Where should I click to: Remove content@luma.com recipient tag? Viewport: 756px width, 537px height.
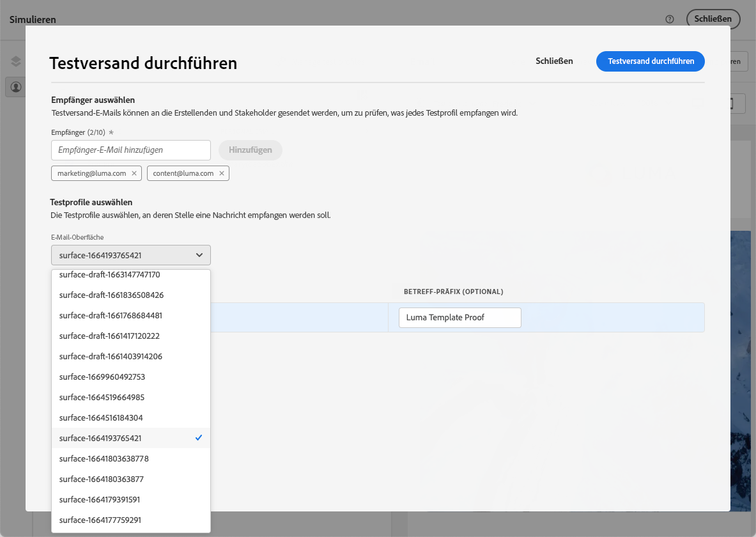pos(222,173)
